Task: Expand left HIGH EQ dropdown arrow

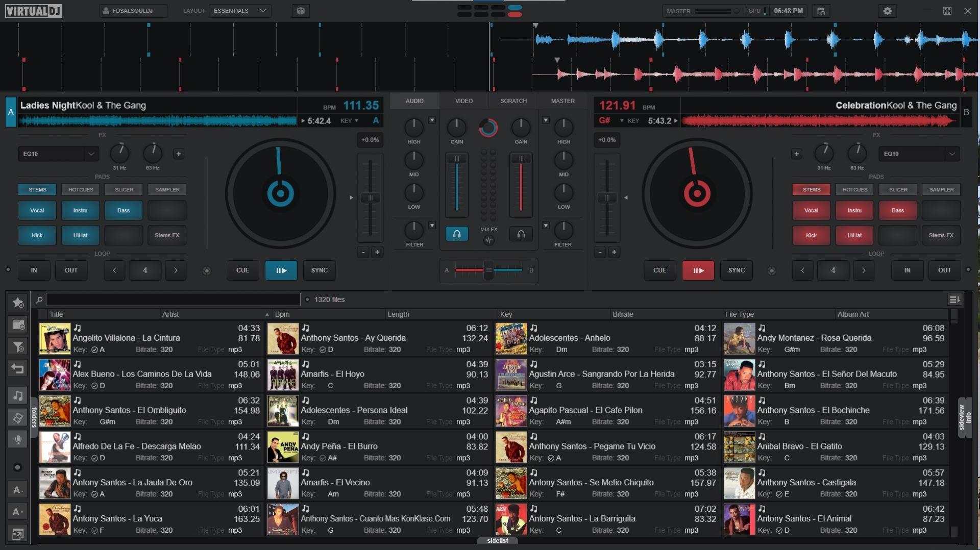Action: pyautogui.click(x=432, y=120)
